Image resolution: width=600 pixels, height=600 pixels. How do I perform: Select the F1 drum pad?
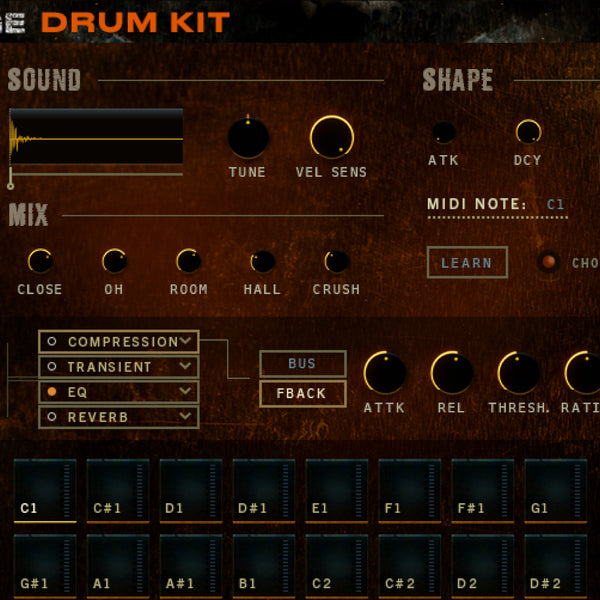(x=410, y=491)
